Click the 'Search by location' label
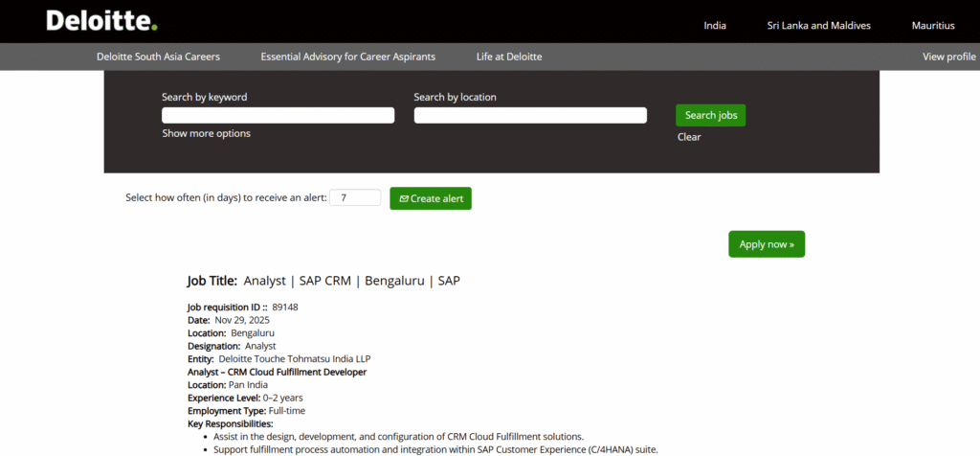This screenshot has width=980, height=456. click(455, 97)
